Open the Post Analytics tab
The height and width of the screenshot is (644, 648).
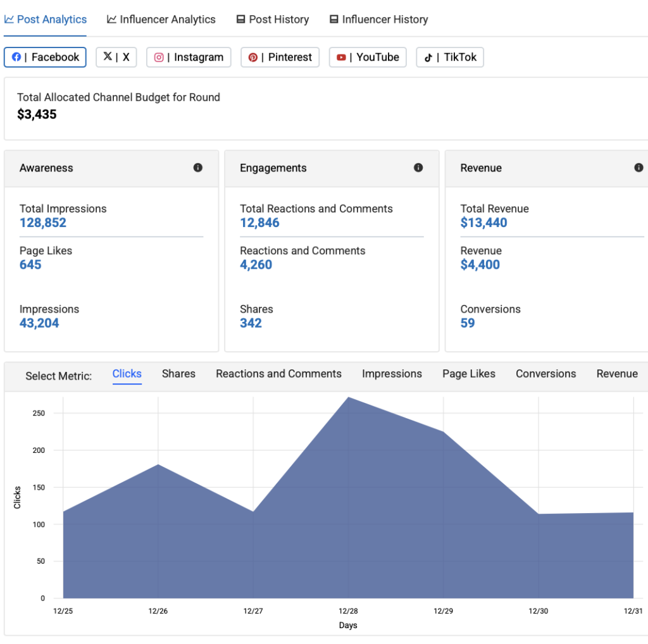click(x=46, y=20)
